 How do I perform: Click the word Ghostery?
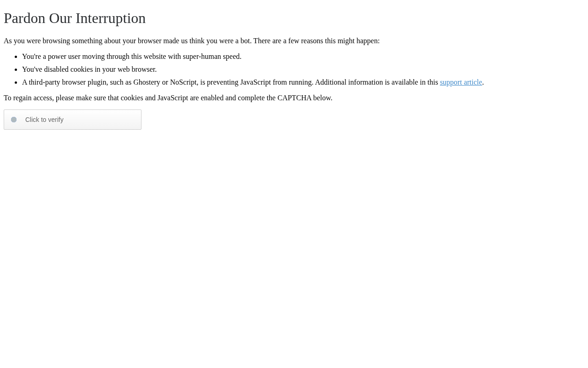[x=147, y=82]
